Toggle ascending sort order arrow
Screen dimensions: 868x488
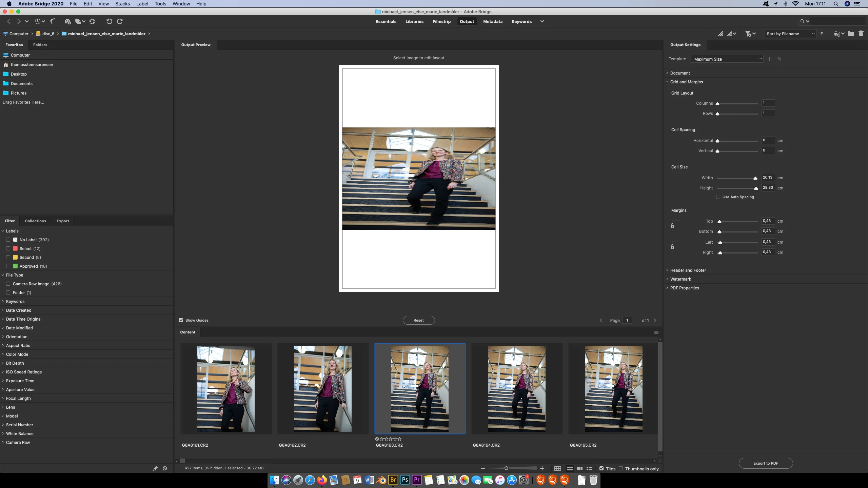pos(822,34)
